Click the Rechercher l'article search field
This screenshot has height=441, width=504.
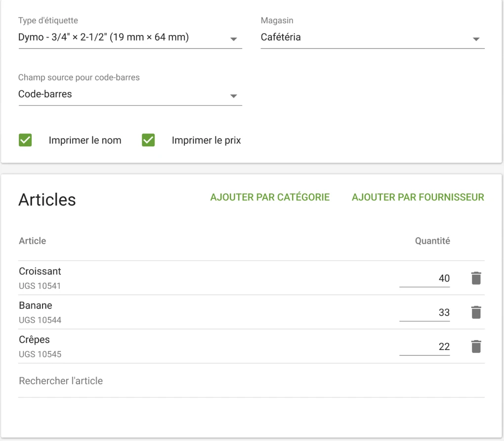click(251, 381)
